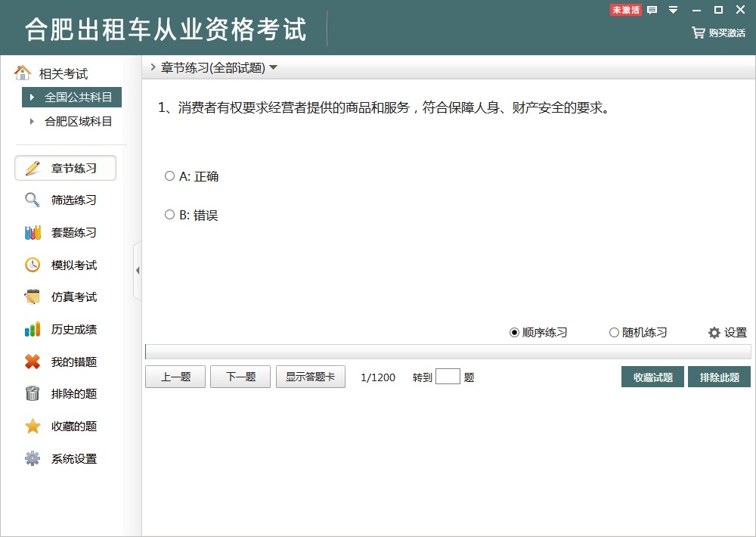This screenshot has width=756, height=537.
Task: Collapse the left sidebar with arrow handle
Action: point(137,271)
